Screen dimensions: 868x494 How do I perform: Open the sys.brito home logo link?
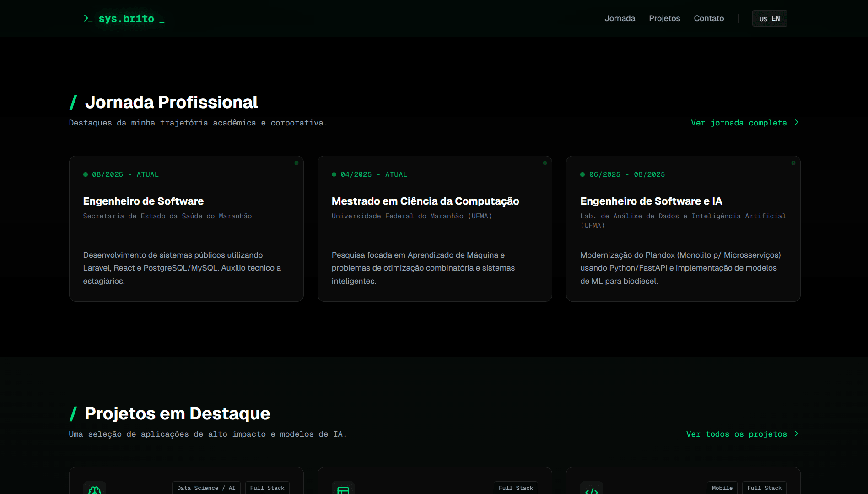click(124, 18)
